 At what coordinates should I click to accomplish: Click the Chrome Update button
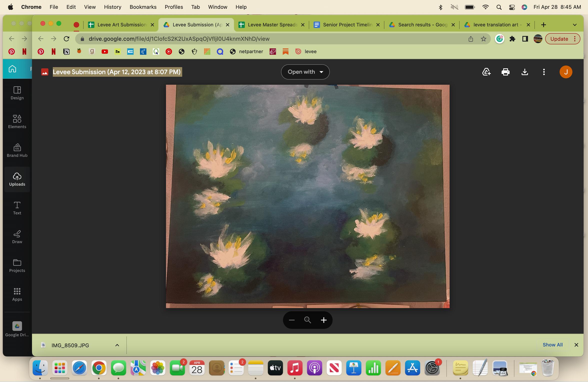559,39
